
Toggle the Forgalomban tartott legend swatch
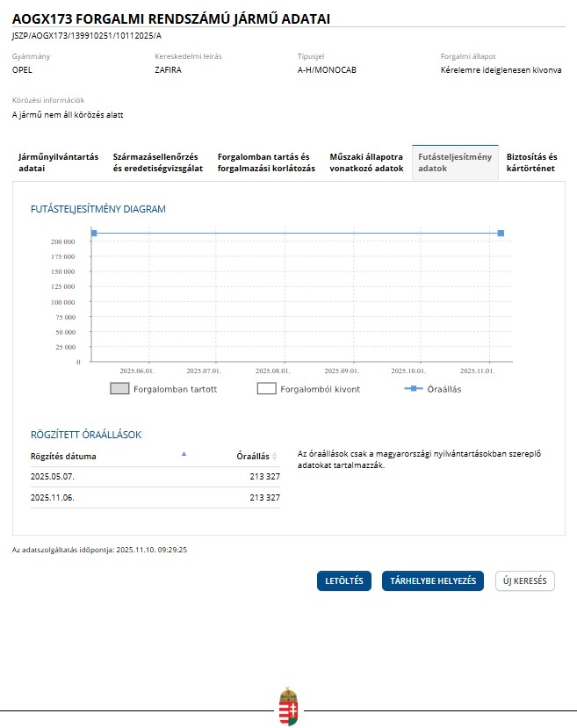(x=119, y=389)
